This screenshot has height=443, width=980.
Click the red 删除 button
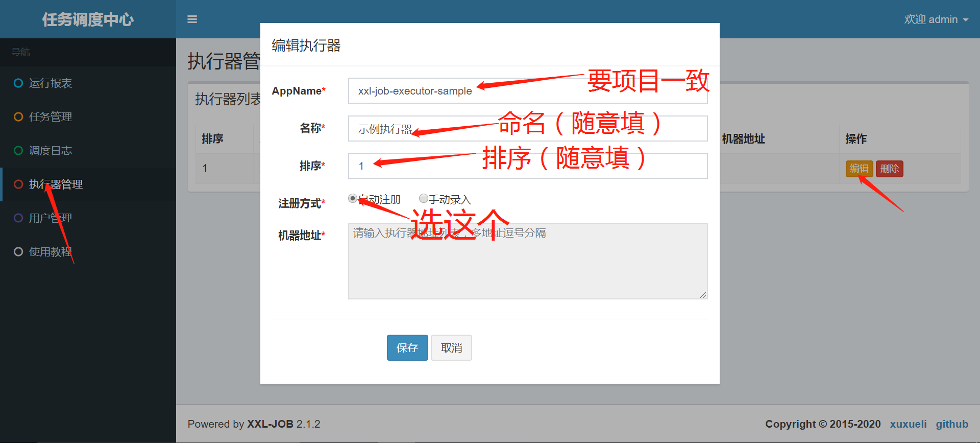pos(890,169)
